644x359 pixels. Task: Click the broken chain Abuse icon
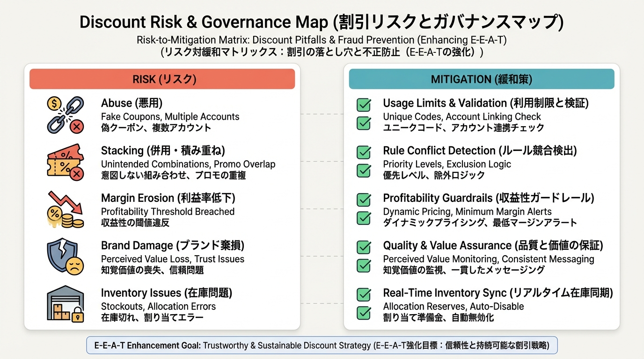[x=65, y=115]
